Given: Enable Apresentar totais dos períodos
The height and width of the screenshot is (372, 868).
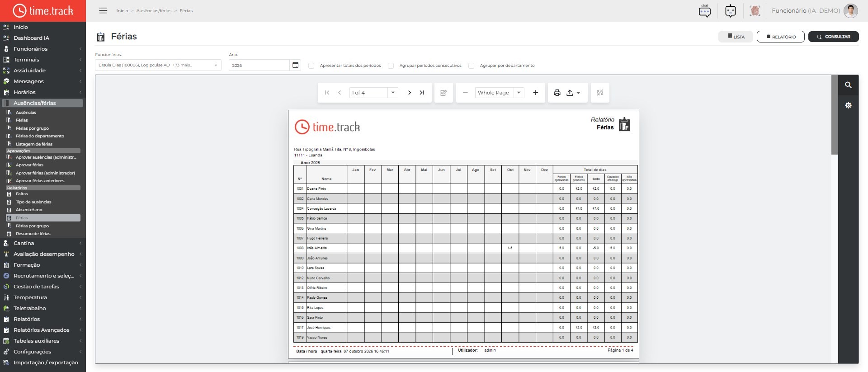Looking at the screenshot, I should [311, 66].
